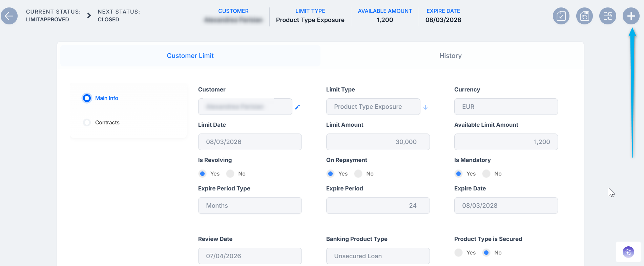
Task: Click the Limit Amount field showing 30,000
Action: pyautogui.click(x=378, y=142)
